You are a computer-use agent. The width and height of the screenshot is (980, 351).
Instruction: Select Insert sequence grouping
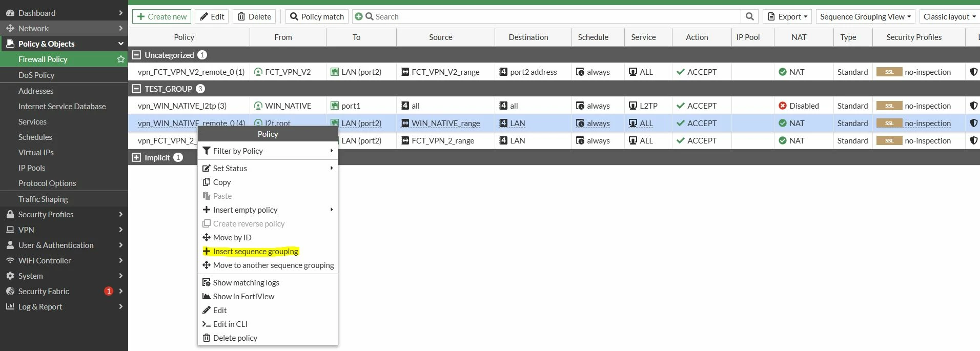268,251
